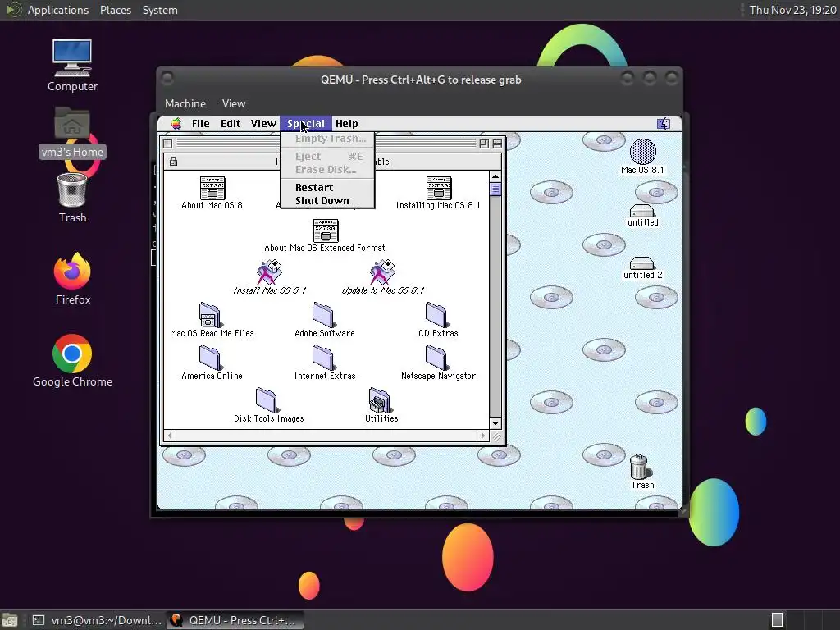Viewport: 840px width, 630px height.
Task: Click the Finder window collapse box
Action: (497, 144)
